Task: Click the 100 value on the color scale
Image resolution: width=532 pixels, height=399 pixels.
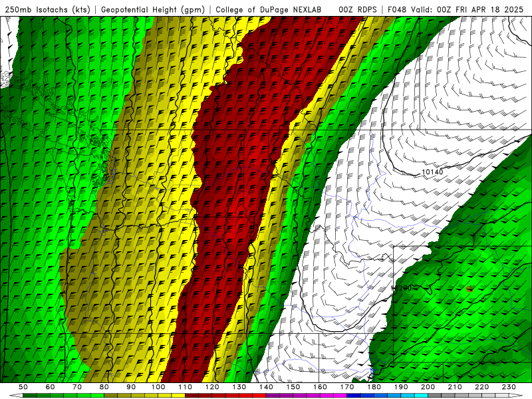Action: 158,387
